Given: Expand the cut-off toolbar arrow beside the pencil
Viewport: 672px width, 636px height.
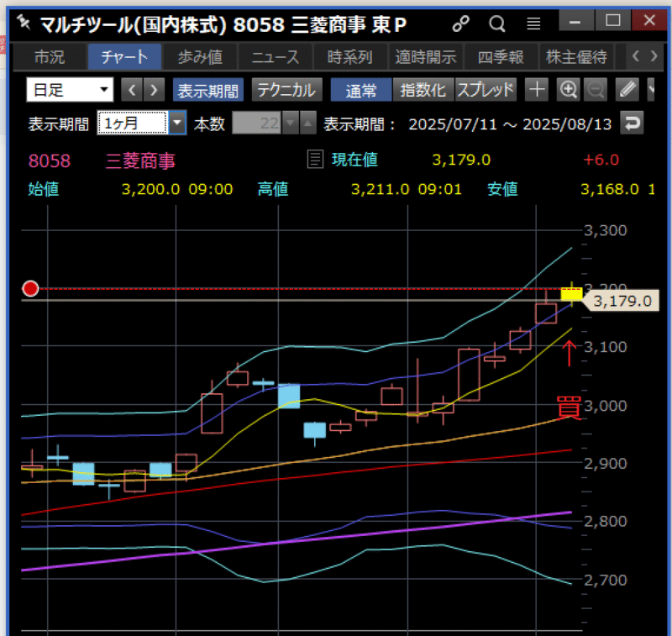Looking at the screenshot, I should [x=650, y=90].
